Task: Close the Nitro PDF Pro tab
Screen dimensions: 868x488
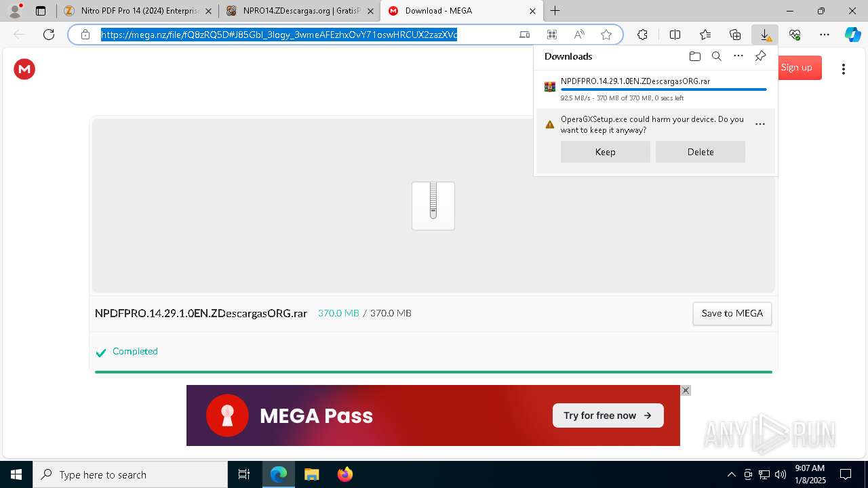Action: point(209,11)
